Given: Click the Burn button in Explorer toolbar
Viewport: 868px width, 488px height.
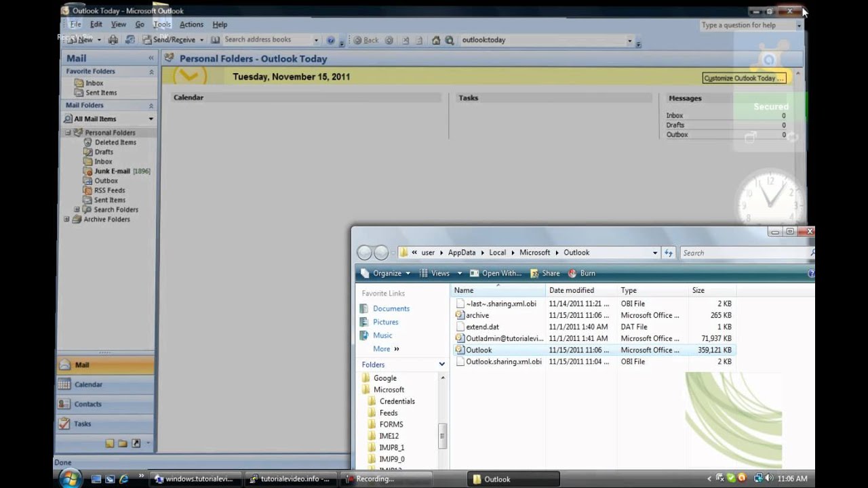Looking at the screenshot, I should point(582,273).
